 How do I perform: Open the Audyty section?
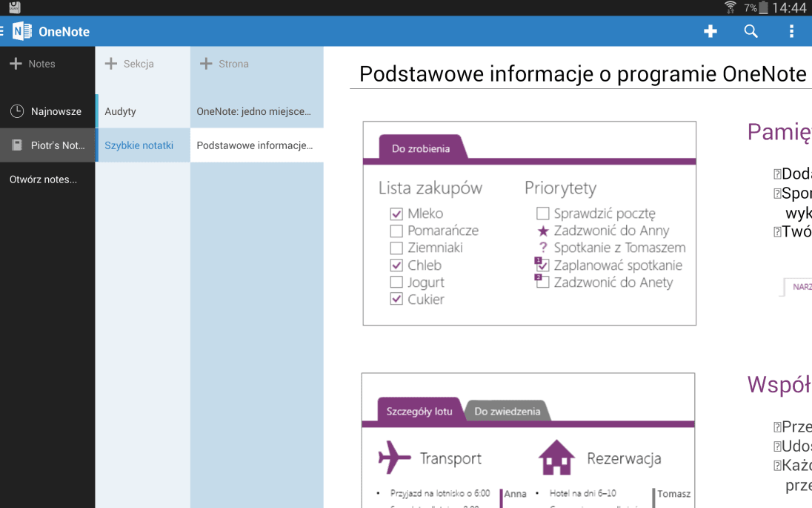[x=143, y=111]
